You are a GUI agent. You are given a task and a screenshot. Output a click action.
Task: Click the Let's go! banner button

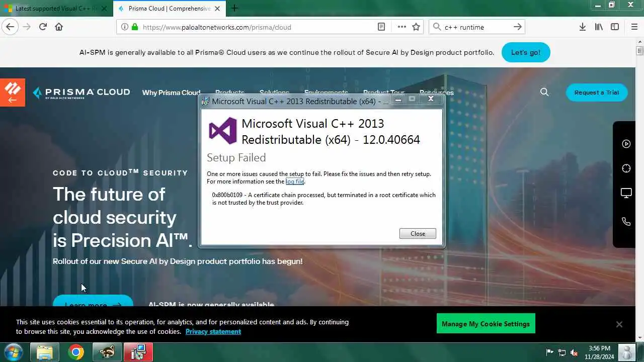click(526, 52)
